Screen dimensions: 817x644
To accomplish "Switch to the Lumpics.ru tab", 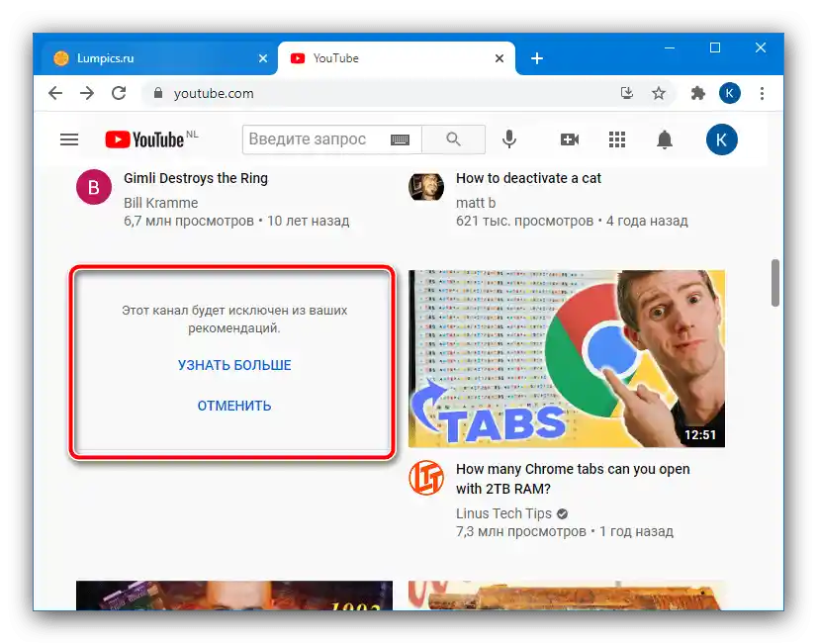I will pos(155,58).
